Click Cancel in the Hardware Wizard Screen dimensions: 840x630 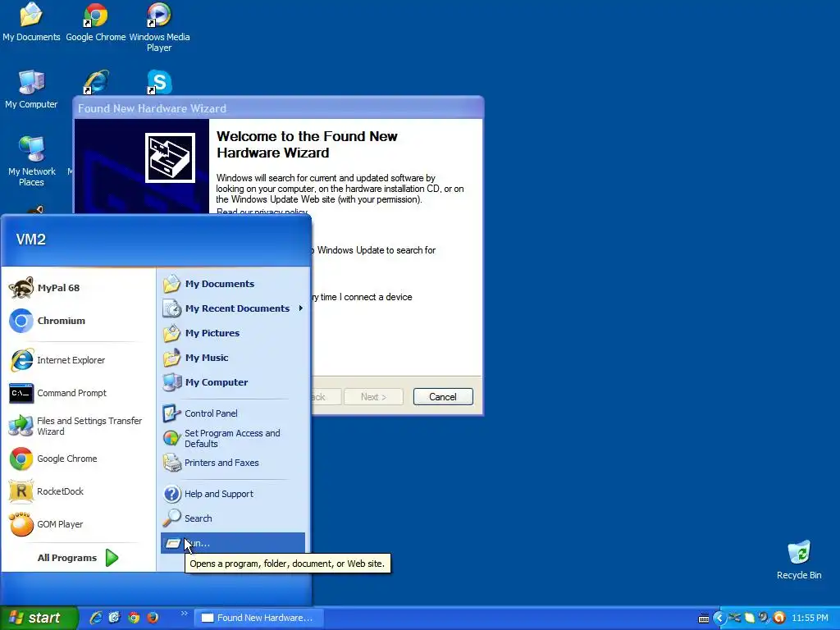tap(443, 397)
